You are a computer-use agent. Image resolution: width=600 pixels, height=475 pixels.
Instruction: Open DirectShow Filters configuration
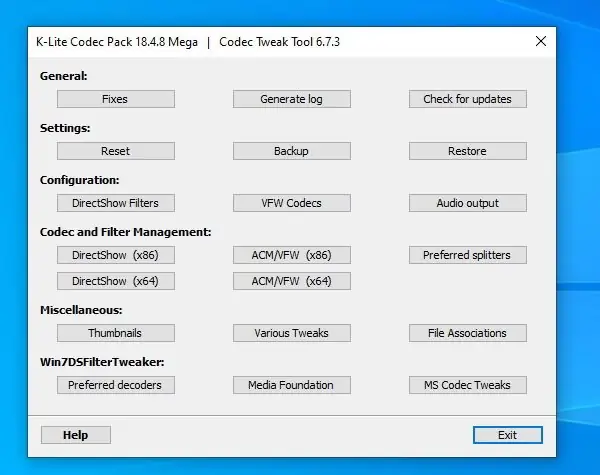pyautogui.click(x=115, y=203)
